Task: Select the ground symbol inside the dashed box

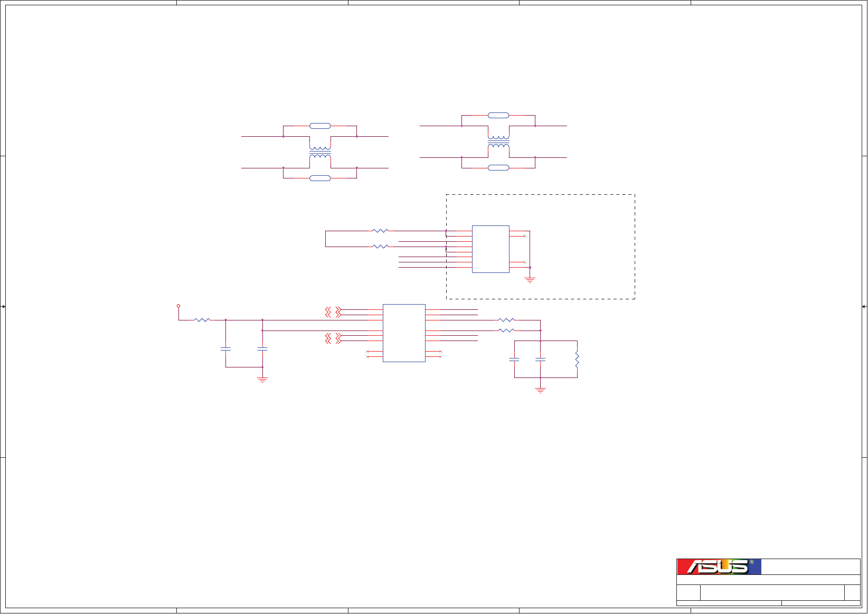Action: coord(530,280)
